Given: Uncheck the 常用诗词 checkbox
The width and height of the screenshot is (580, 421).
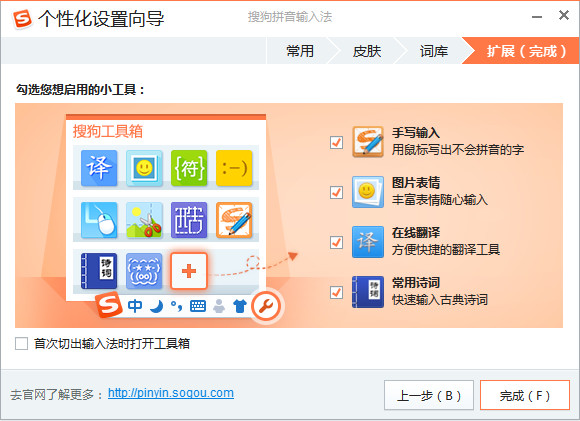Looking at the screenshot, I should (x=336, y=293).
